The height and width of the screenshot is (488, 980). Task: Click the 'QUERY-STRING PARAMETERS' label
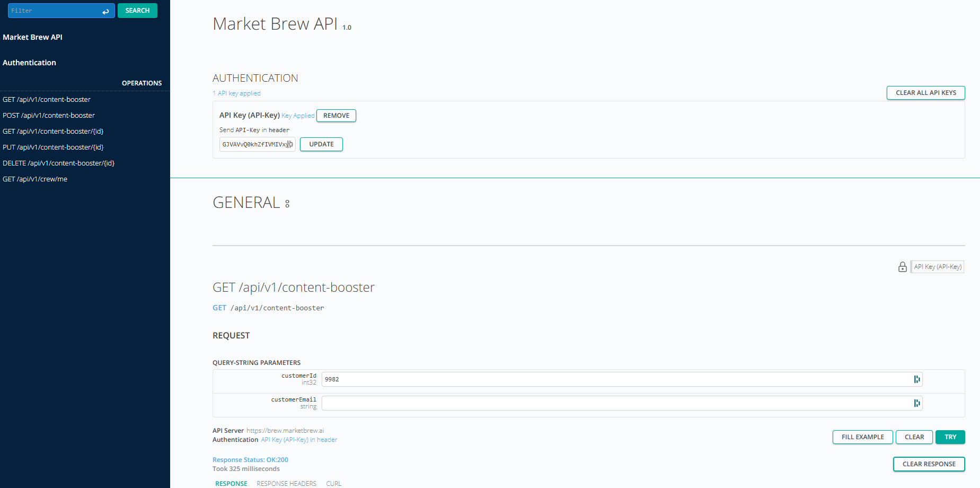click(257, 363)
